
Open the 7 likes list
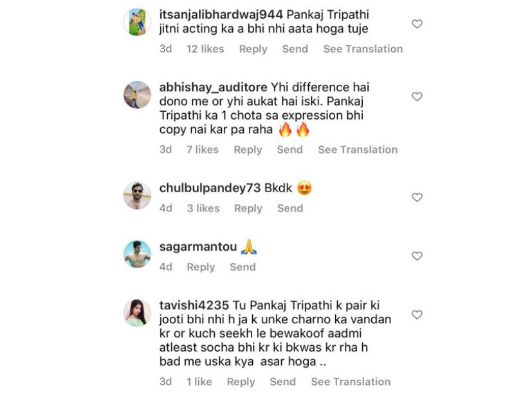(x=203, y=150)
